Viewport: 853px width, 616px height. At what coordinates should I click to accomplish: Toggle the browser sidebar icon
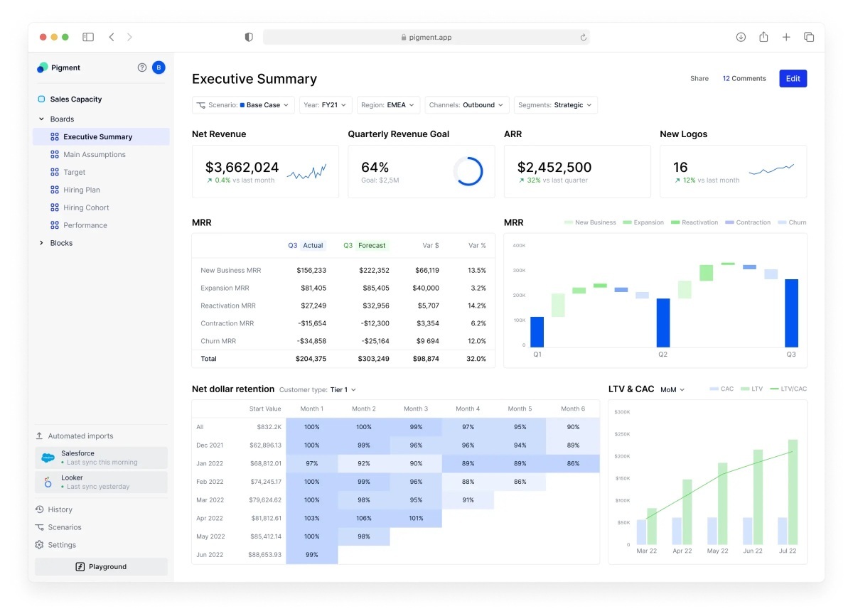coord(88,37)
